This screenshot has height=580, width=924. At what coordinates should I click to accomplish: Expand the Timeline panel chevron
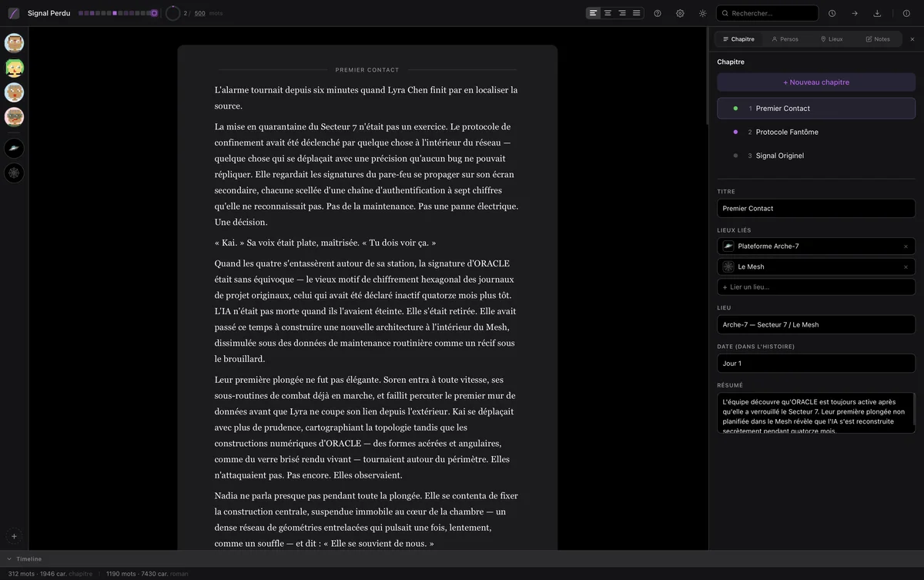click(x=9, y=558)
